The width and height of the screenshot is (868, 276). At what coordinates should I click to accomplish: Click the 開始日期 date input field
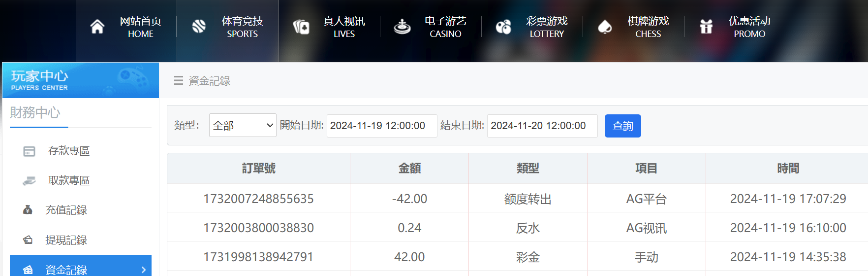pyautogui.click(x=382, y=126)
